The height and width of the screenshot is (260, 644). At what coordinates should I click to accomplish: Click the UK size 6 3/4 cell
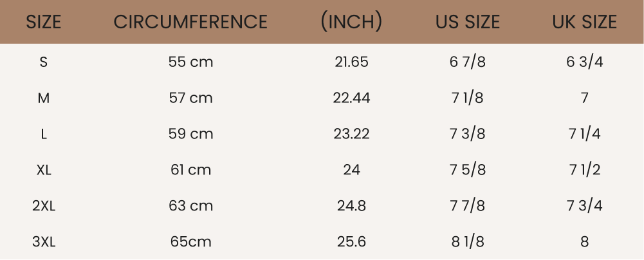pyautogui.click(x=584, y=62)
